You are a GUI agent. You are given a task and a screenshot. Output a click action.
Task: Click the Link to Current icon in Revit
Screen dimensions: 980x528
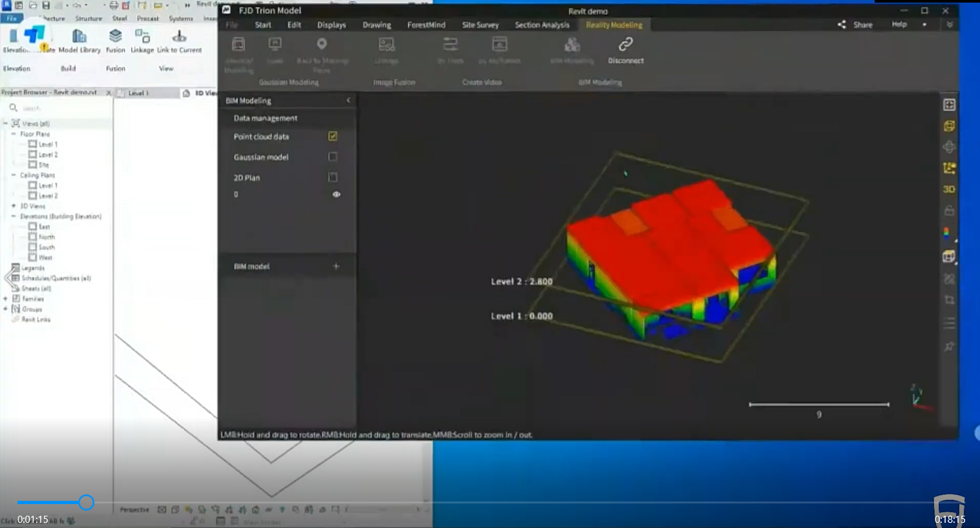point(179,36)
